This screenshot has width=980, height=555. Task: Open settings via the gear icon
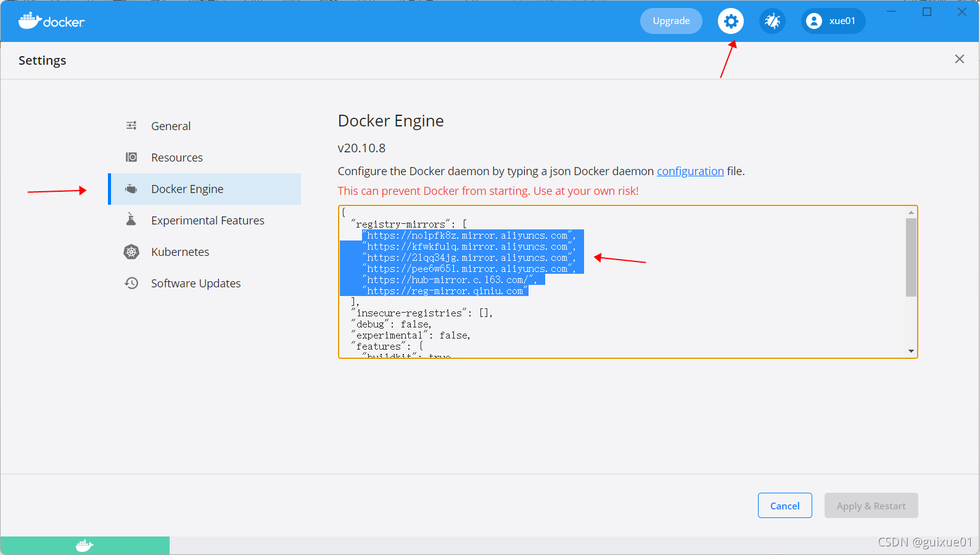click(731, 22)
